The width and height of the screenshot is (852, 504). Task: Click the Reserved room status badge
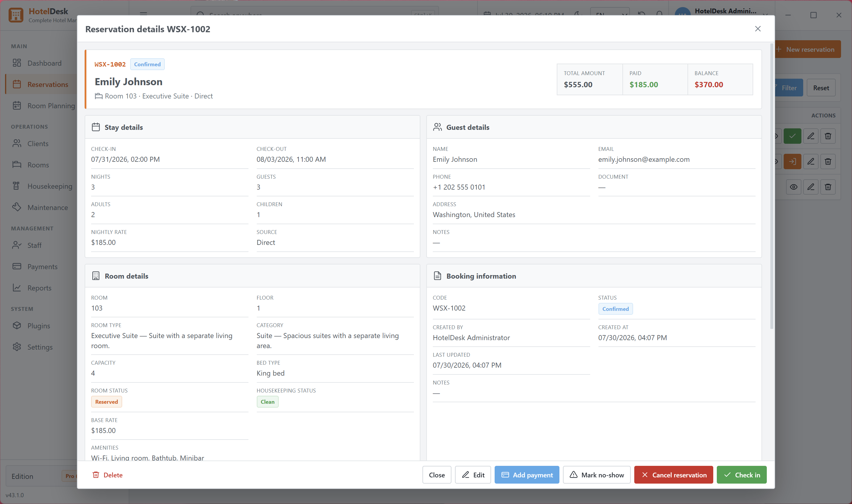point(106,402)
